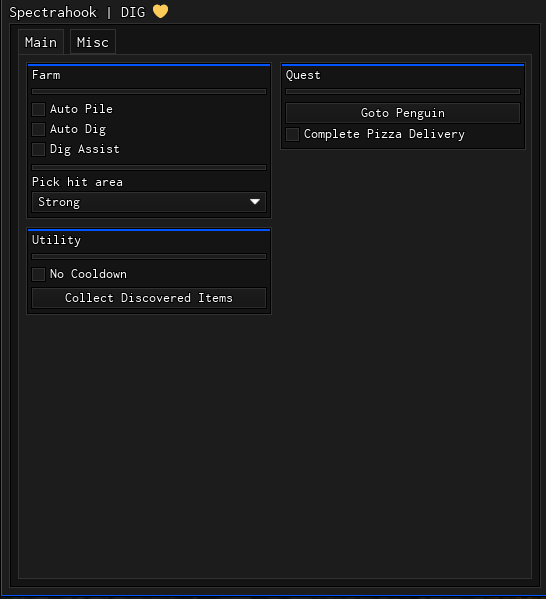
Task: Click the Quest section header
Action: [x=303, y=75]
